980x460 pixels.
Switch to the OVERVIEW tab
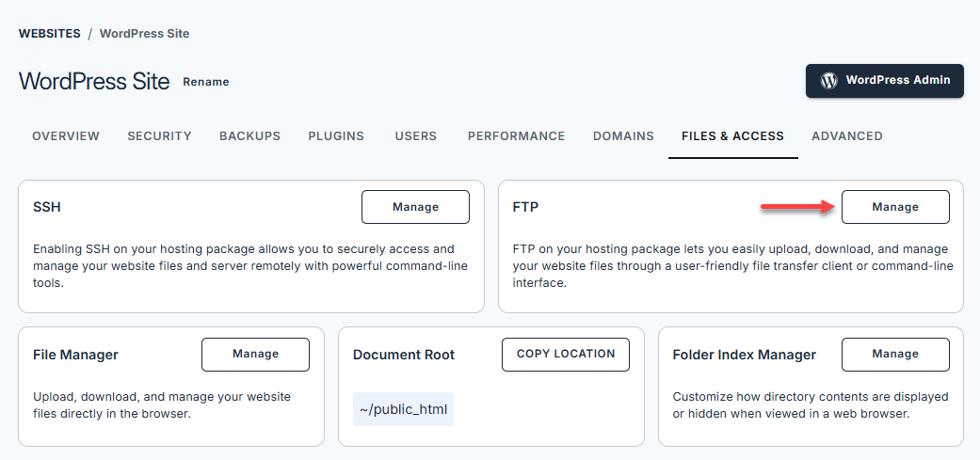tap(66, 136)
